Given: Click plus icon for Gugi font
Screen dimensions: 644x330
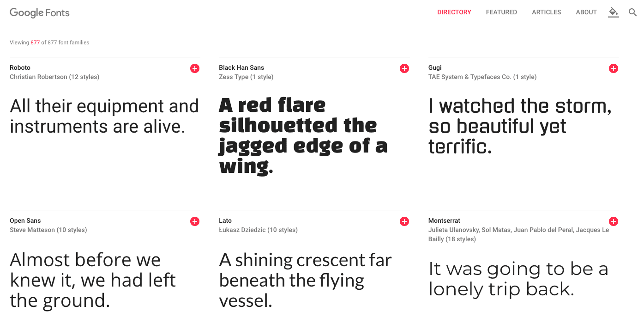Looking at the screenshot, I should point(614,68).
